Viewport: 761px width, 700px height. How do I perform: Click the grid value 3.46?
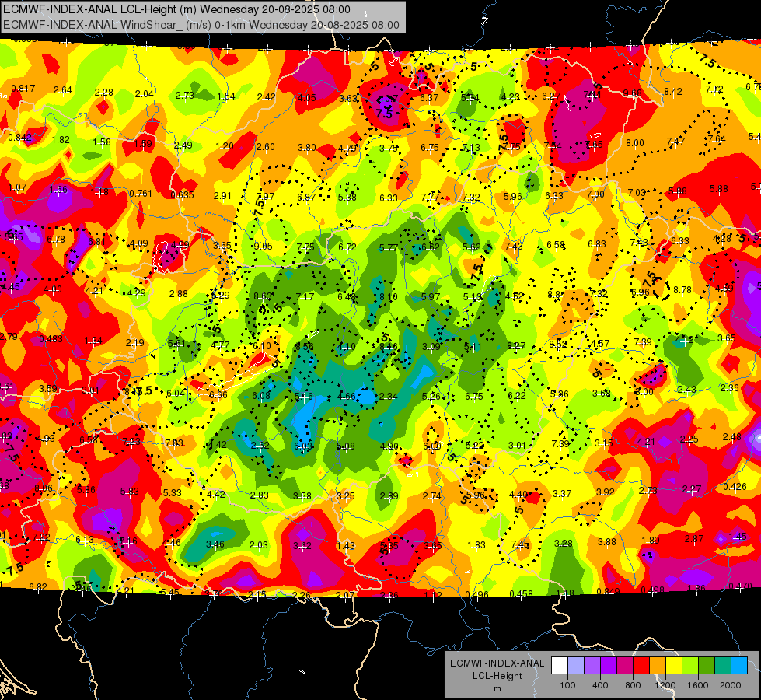coord(215,544)
